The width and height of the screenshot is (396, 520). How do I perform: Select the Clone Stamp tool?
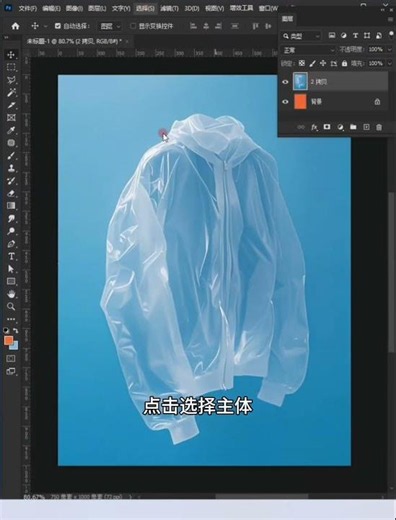pyautogui.click(x=11, y=168)
